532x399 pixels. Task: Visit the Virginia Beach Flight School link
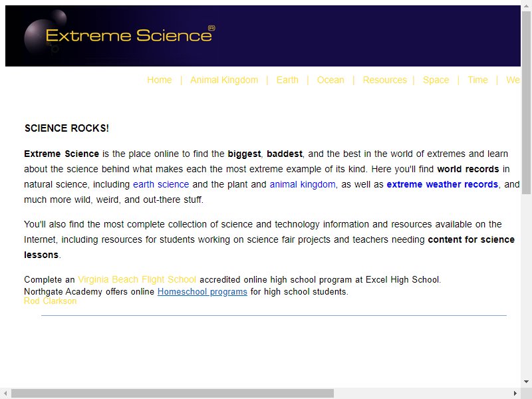(x=137, y=279)
